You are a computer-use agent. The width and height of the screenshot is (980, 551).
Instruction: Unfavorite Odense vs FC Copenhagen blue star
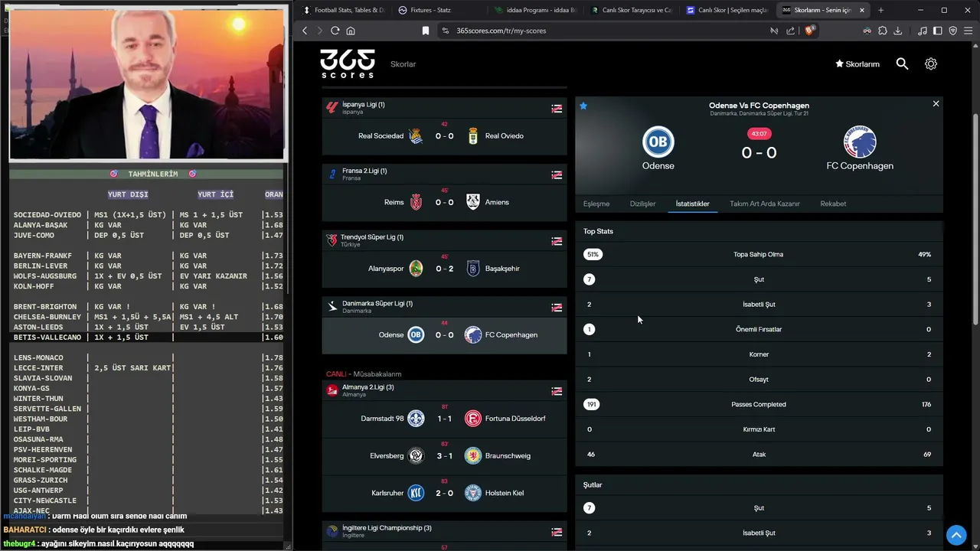[x=583, y=106]
